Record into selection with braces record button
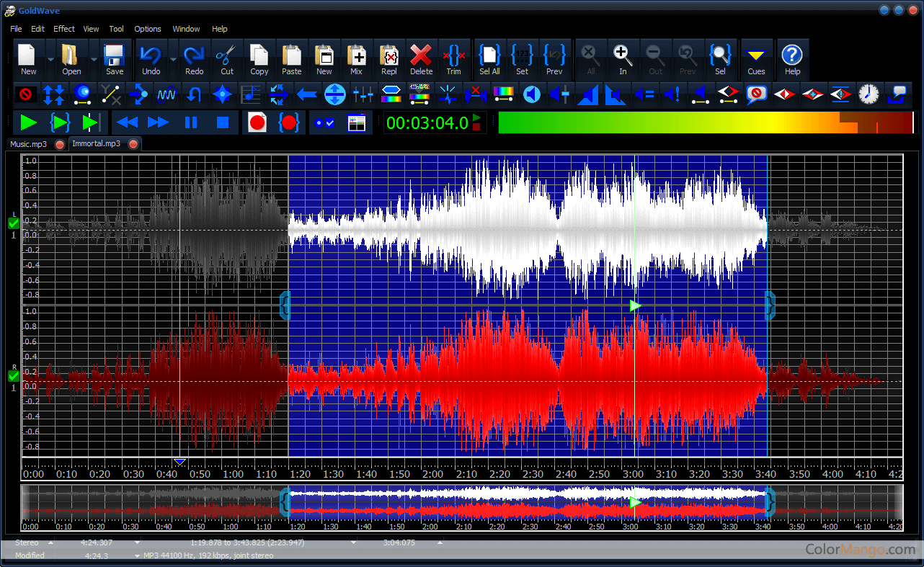 (289, 122)
